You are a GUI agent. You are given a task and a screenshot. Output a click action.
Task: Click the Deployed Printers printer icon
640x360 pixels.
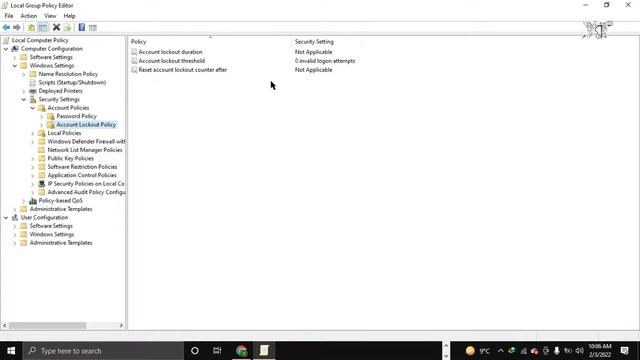pyautogui.click(x=33, y=91)
